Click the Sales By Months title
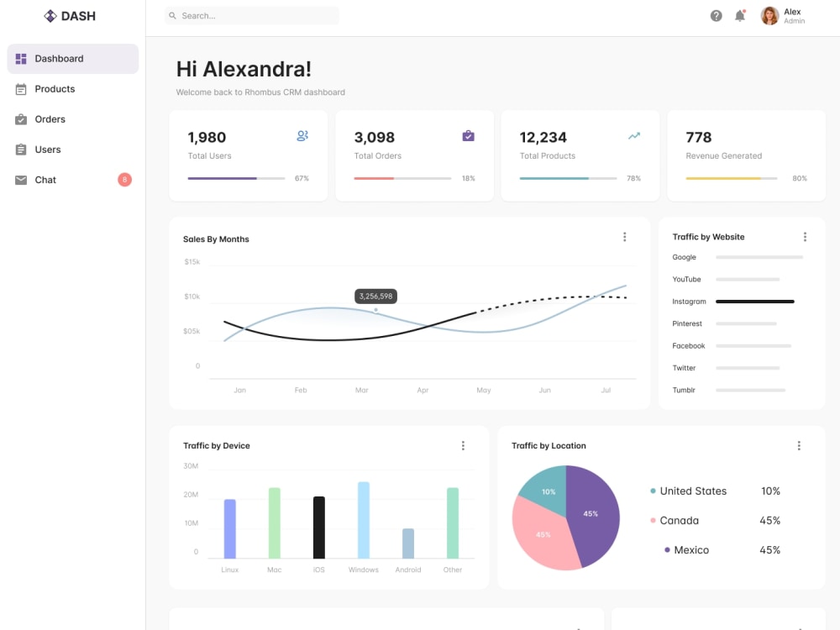The height and width of the screenshot is (630, 840). pyautogui.click(x=216, y=239)
